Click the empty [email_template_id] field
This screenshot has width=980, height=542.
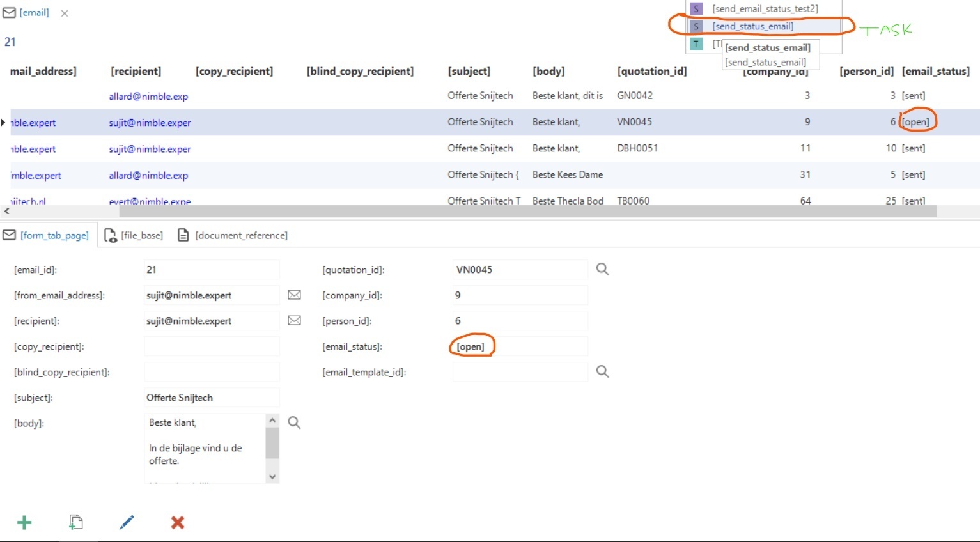point(520,372)
